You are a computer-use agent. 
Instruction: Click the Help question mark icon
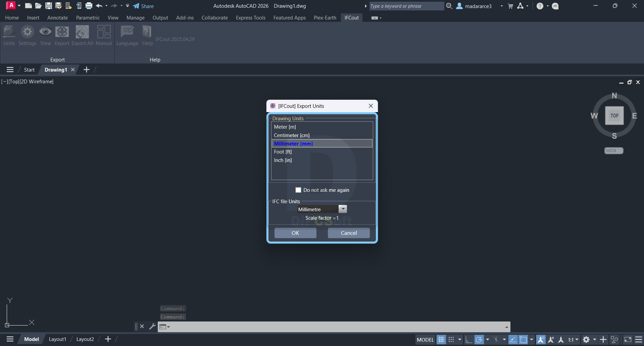[x=540, y=6]
